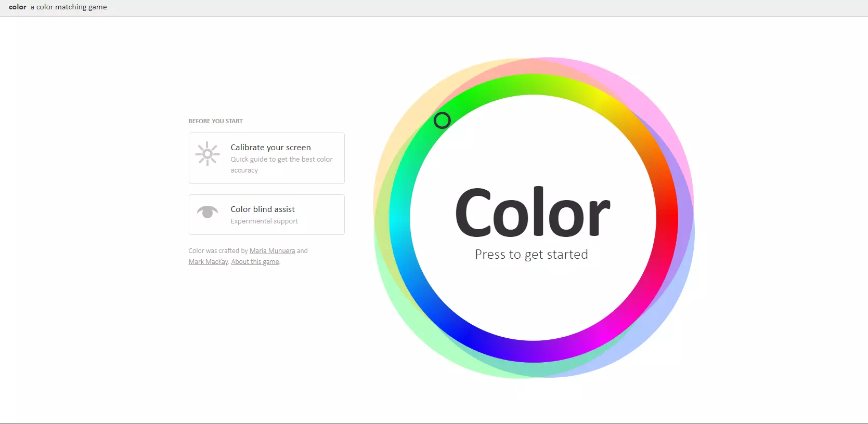Open the Color blind assist card

pyautogui.click(x=267, y=215)
